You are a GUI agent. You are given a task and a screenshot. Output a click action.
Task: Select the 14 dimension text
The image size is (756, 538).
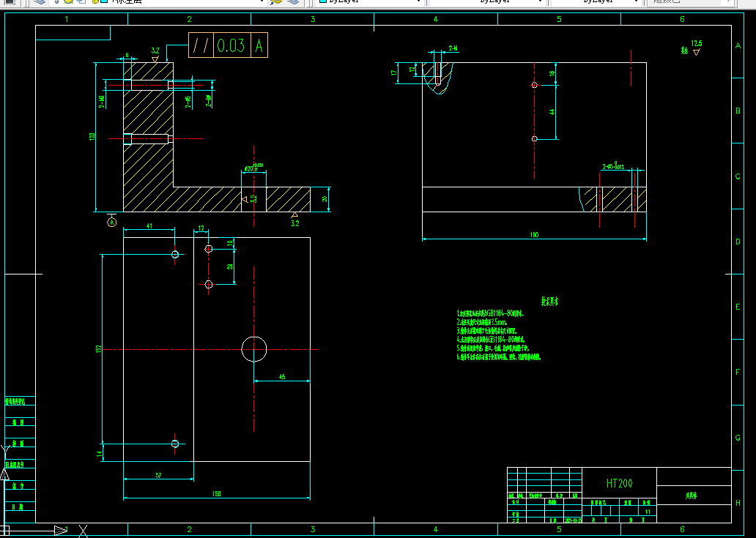coord(100,453)
